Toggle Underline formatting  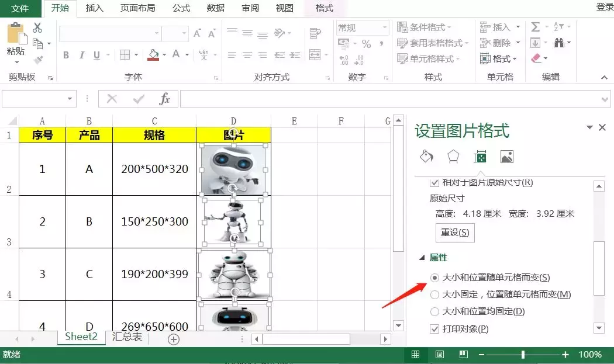click(x=96, y=55)
